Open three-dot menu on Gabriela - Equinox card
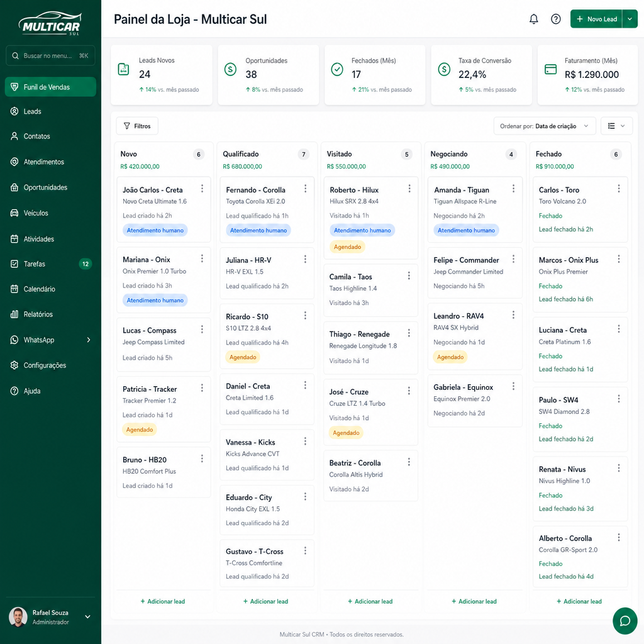644x644 pixels. 513,386
